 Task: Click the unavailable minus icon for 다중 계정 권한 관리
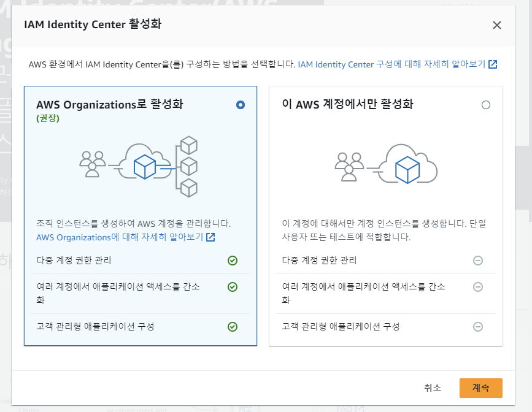click(x=478, y=261)
